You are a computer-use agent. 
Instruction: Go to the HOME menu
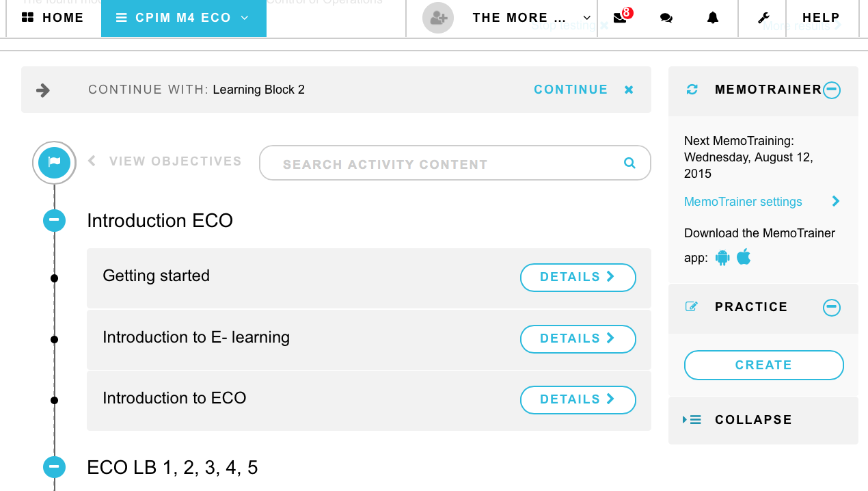pos(53,18)
